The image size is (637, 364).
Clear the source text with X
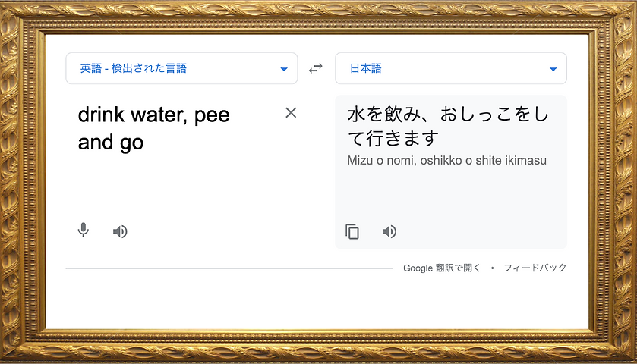[x=291, y=113]
